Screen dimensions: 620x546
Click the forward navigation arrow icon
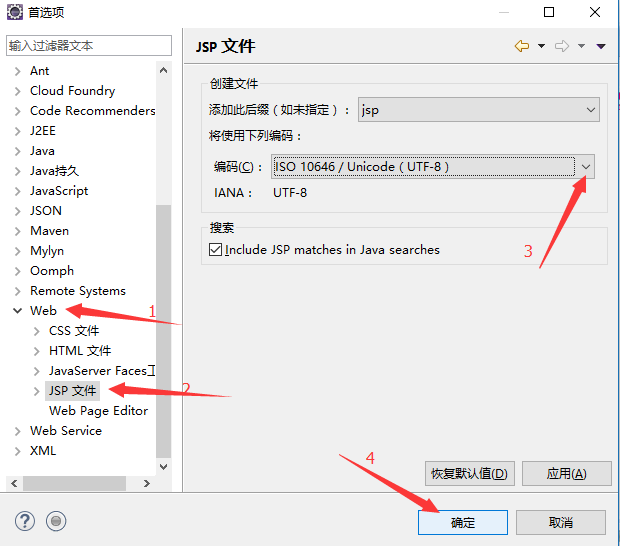pyautogui.click(x=561, y=46)
